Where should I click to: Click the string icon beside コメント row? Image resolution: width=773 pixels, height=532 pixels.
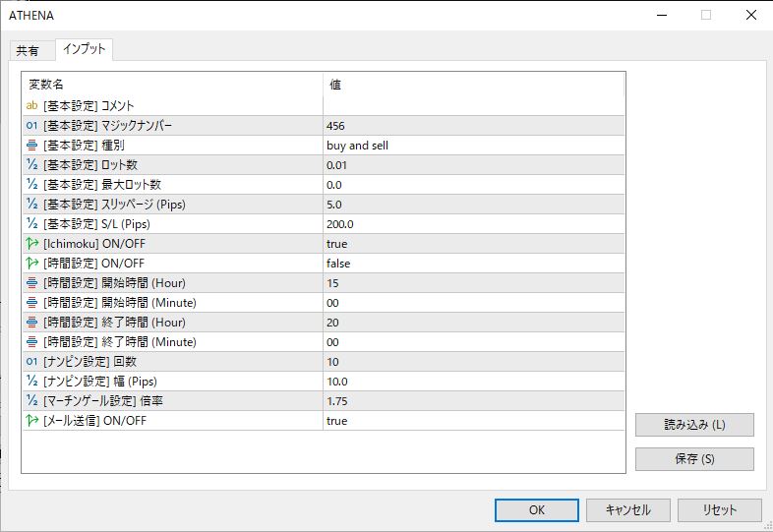point(31,106)
